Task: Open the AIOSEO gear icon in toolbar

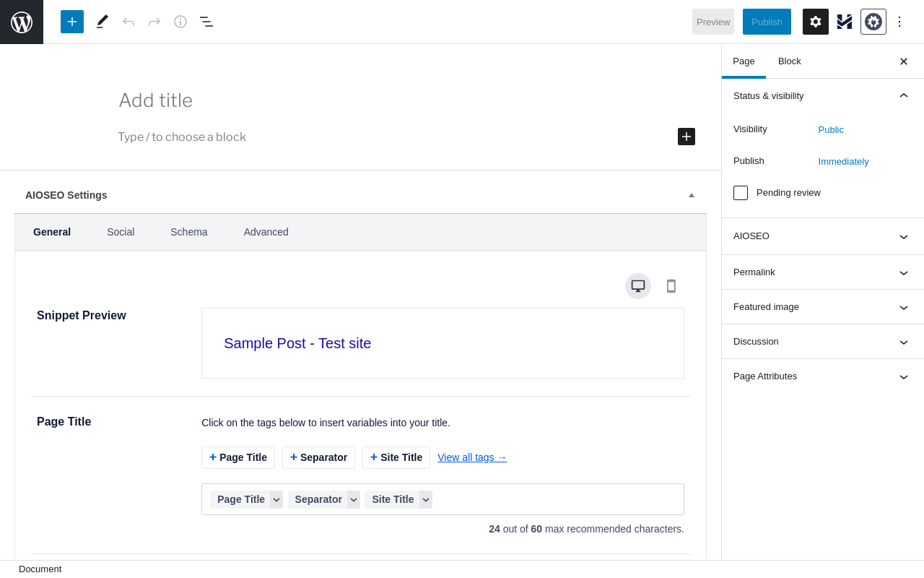Action: point(873,22)
